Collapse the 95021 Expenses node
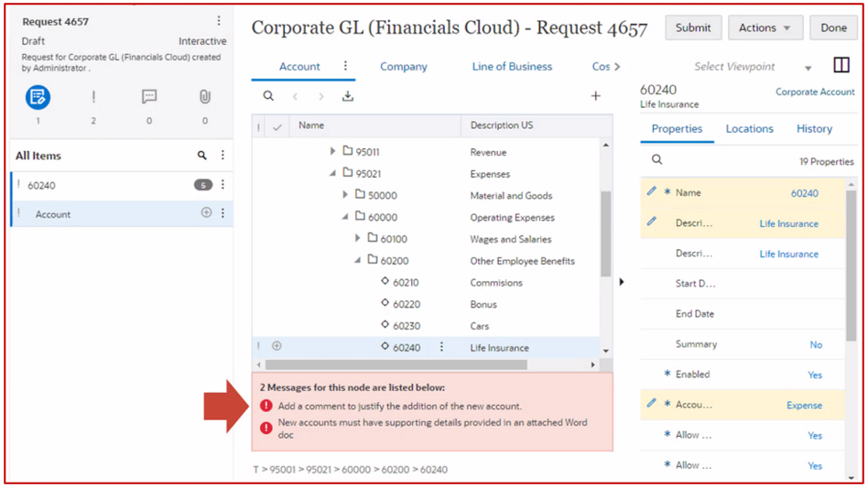The image size is (868, 488). click(x=332, y=173)
